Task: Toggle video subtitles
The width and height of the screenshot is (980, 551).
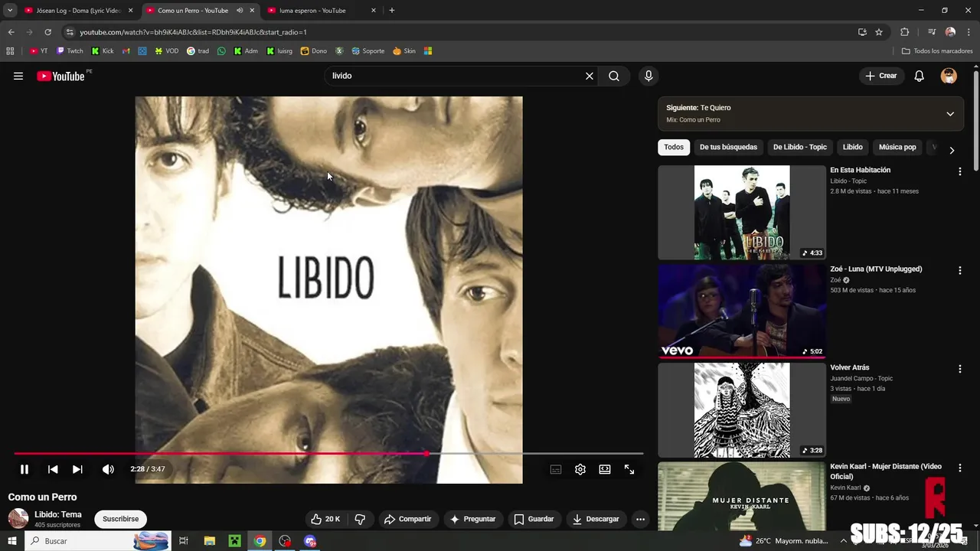Action: (556, 469)
